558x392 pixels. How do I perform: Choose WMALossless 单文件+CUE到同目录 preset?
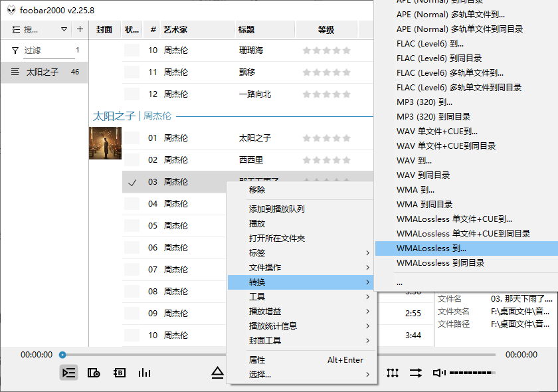[x=466, y=234]
